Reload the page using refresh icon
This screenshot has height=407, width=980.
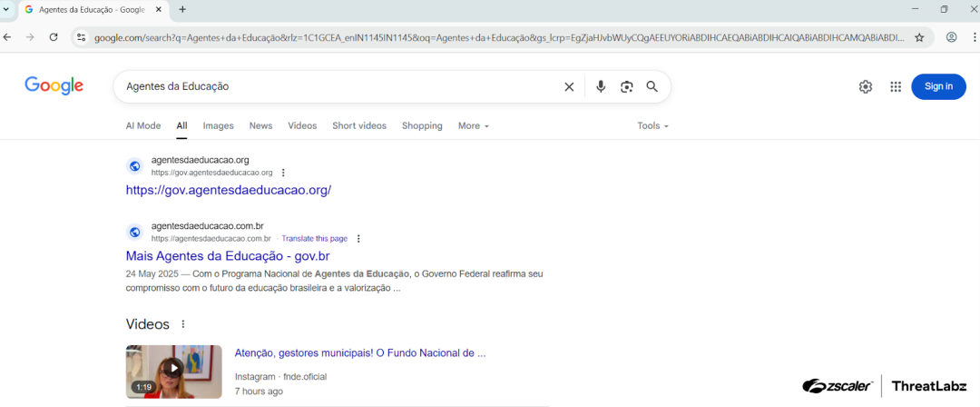pos(54,37)
